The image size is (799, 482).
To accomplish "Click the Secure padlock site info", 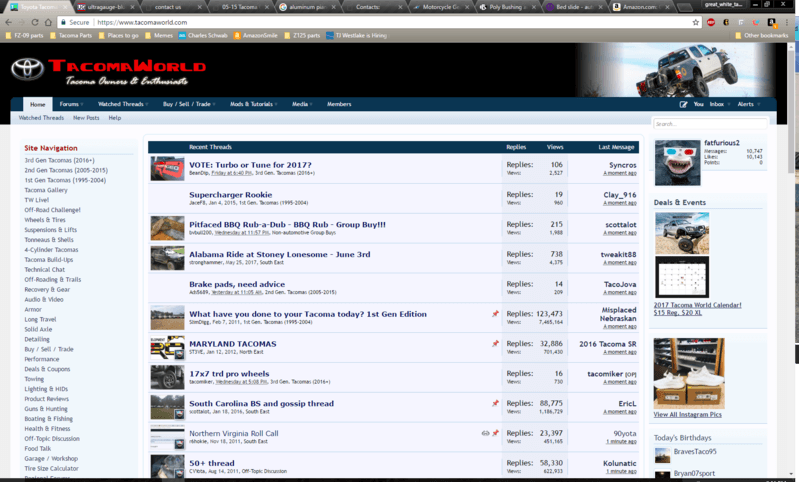I will (x=74, y=22).
